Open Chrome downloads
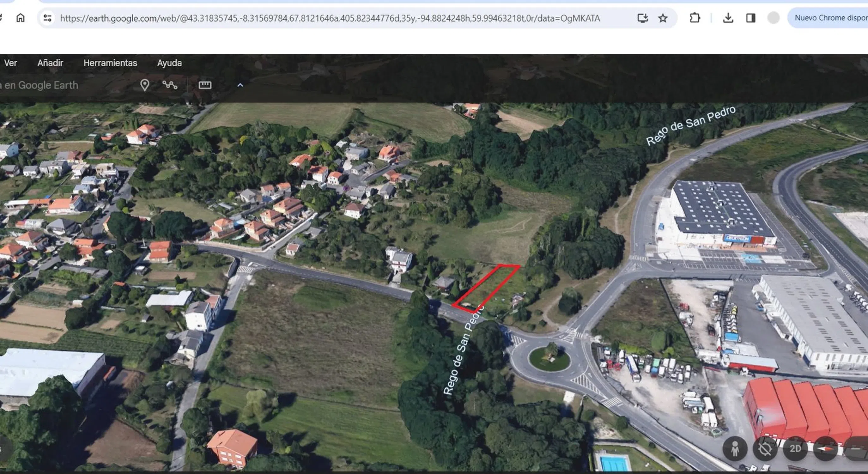The width and height of the screenshot is (868, 474). click(728, 18)
